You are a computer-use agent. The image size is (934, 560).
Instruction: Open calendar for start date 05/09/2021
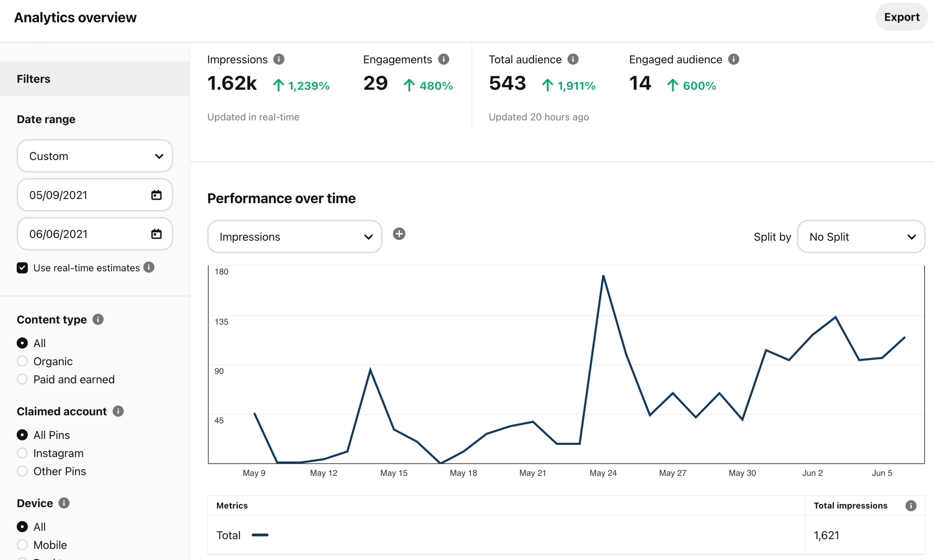coord(156,195)
